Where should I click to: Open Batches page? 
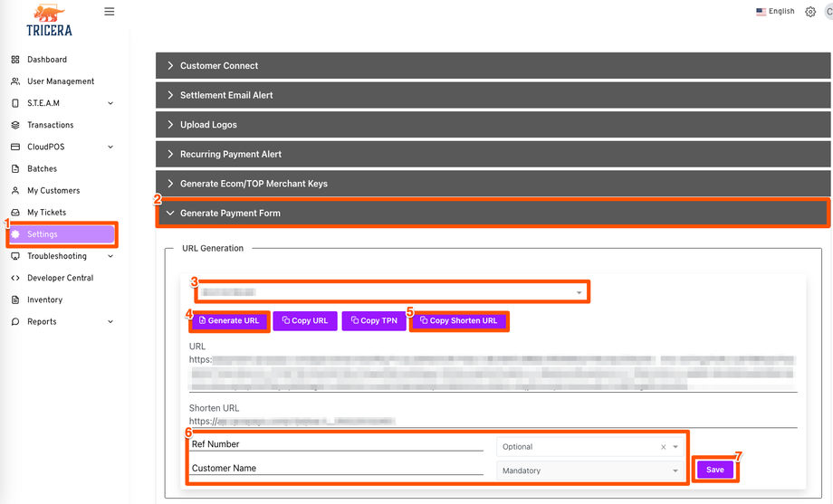pos(42,168)
